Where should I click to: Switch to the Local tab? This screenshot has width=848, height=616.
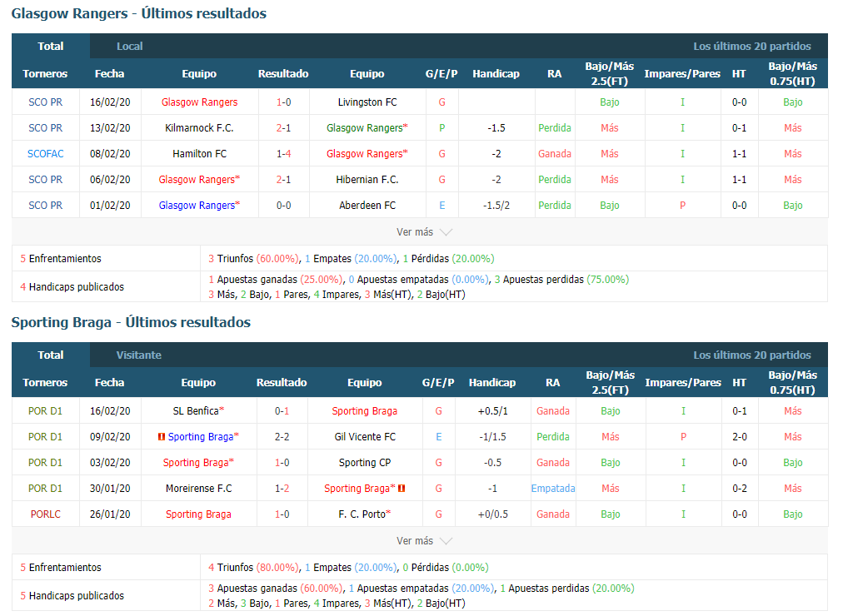click(130, 47)
